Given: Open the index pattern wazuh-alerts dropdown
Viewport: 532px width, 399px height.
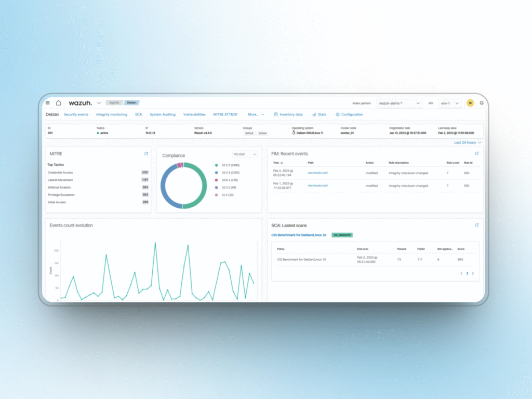Looking at the screenshot, I should tap(399, 103).
